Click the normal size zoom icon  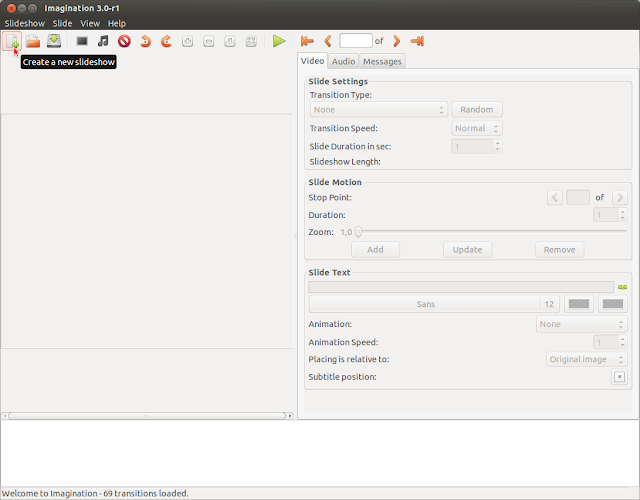[230, 41]
